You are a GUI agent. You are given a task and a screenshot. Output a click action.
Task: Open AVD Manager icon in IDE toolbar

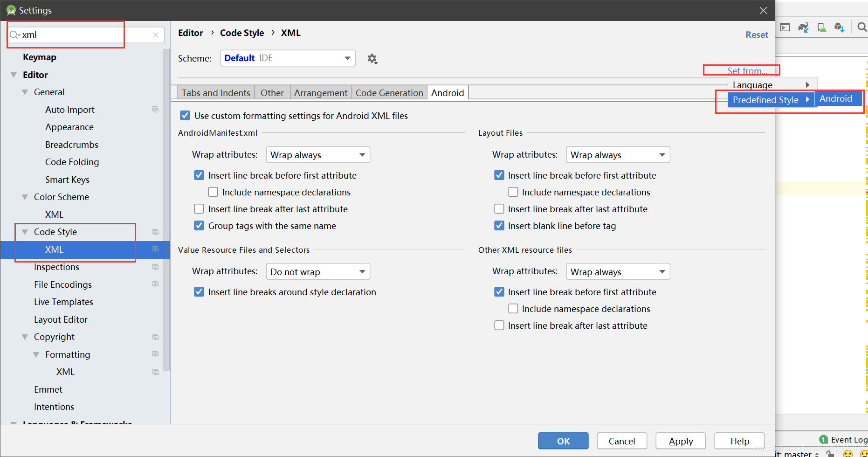[x=822, y=28]
